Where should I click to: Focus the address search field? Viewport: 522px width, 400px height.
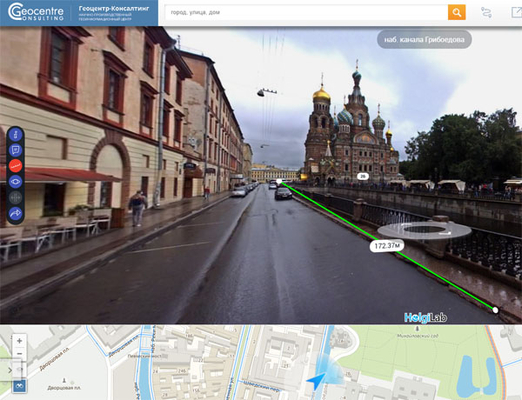coord(306,13)
